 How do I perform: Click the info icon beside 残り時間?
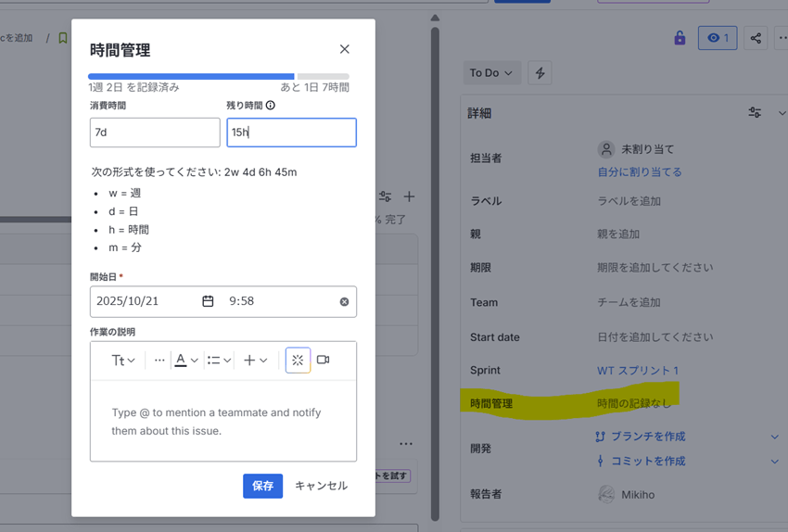tap(271, 105)
